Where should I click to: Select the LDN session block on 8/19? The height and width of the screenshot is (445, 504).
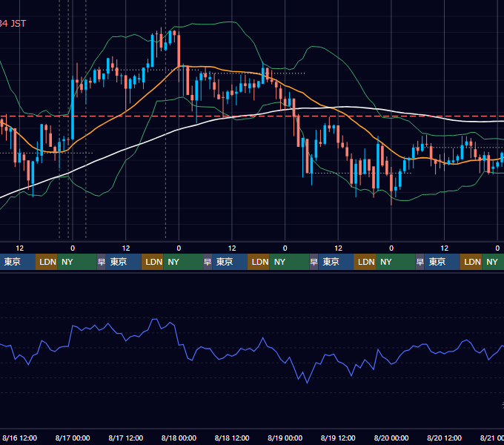(x=365, y=262)
